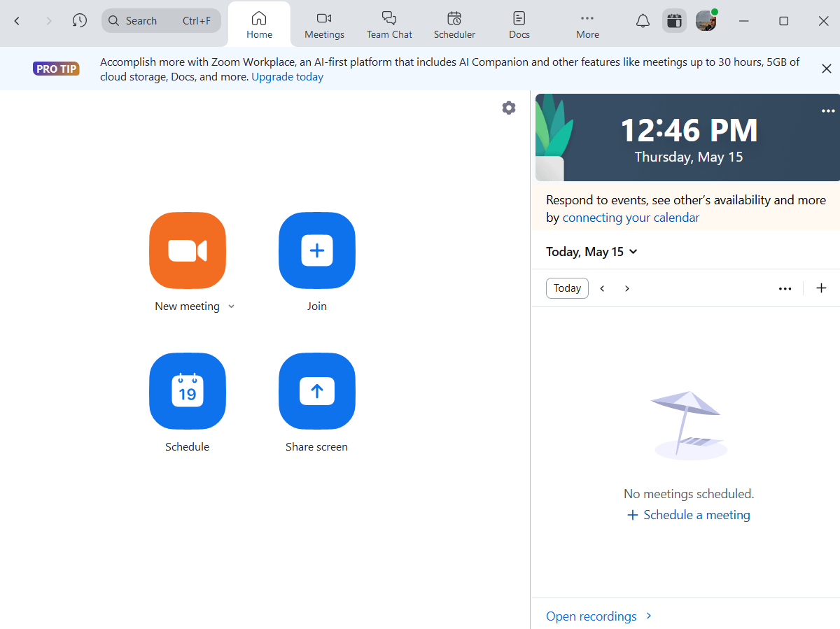Screen dimensions: 840x629
Task: Click the Search field
Action: point(161,21)
